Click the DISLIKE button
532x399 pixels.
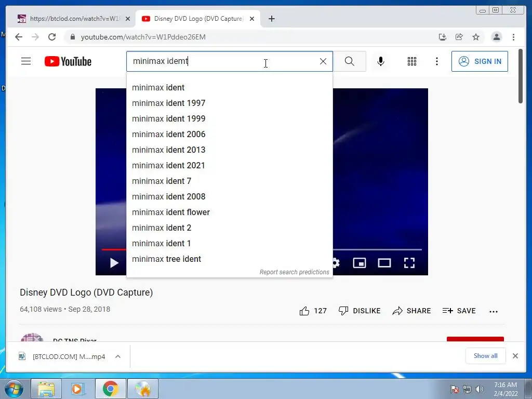click(360, 311)
